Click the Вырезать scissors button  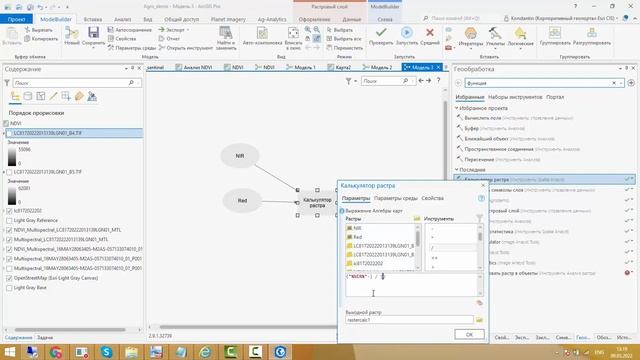[38, 30]
